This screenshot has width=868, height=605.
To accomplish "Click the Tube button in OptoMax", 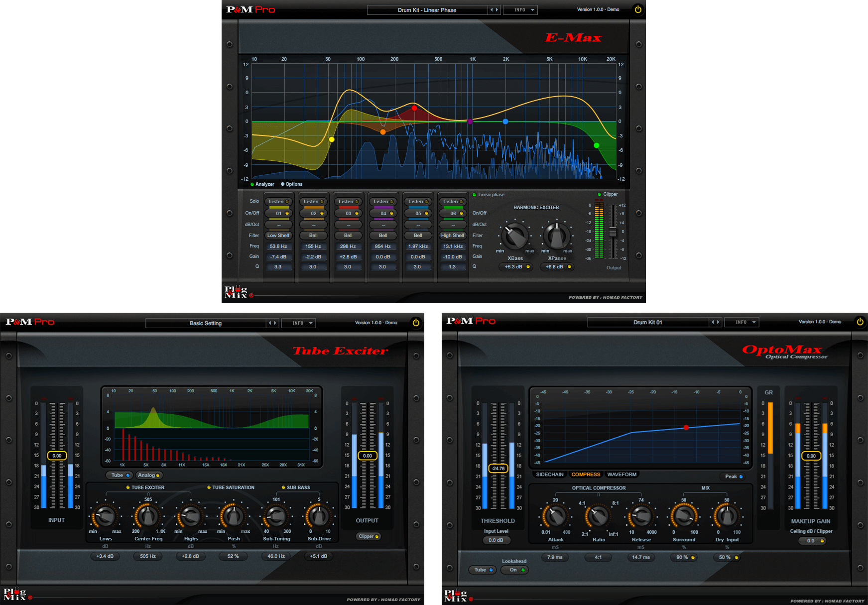I will tap(483, 570).
